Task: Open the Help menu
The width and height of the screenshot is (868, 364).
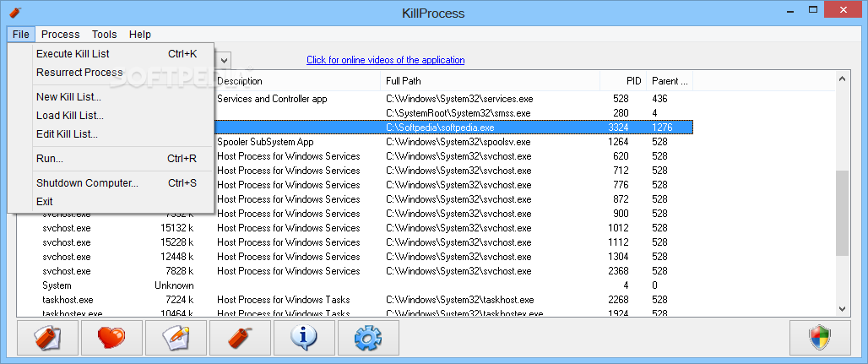Action: coord(140,35)
